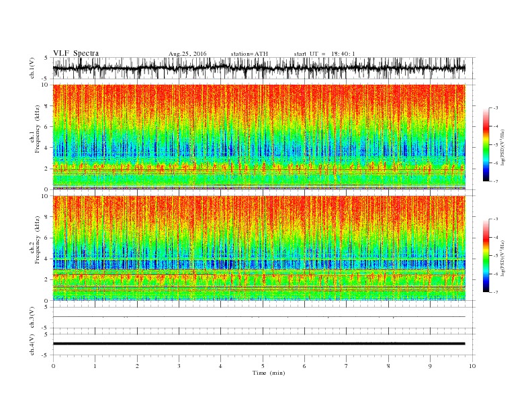The width and height of the screenshot is (532, 411).
Task: Click the flat ch.3 voltage trace line
Action: [x=259, y=317]
